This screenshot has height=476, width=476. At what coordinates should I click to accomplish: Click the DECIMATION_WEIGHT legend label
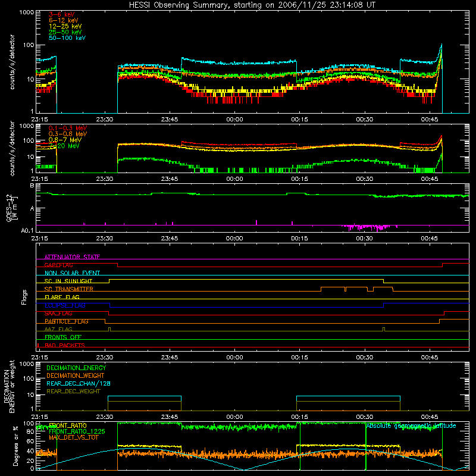point(76,375)
